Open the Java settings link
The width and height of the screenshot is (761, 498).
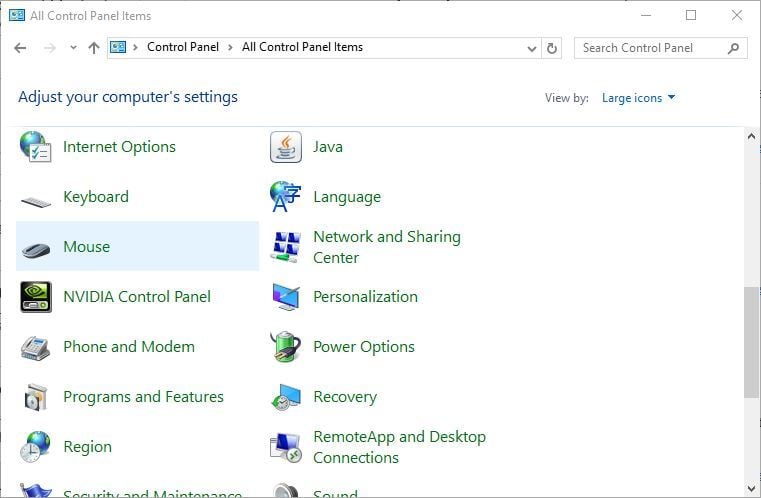328,147
